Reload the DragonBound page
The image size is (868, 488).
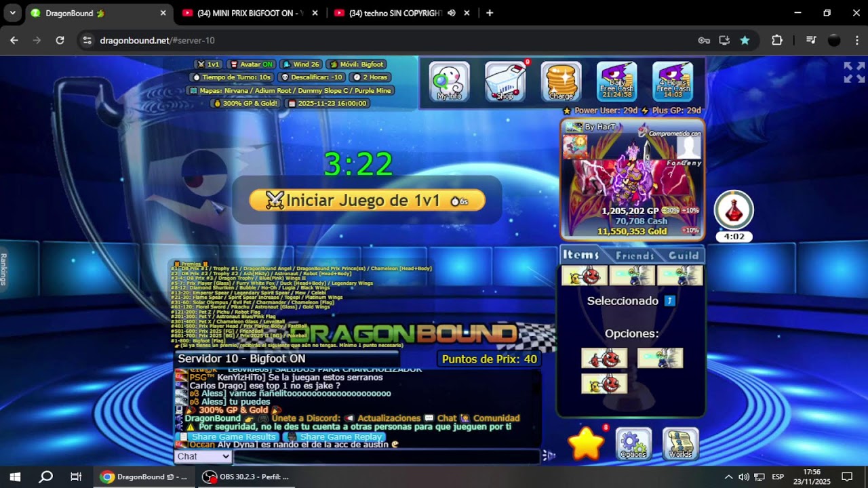[60, 41]
